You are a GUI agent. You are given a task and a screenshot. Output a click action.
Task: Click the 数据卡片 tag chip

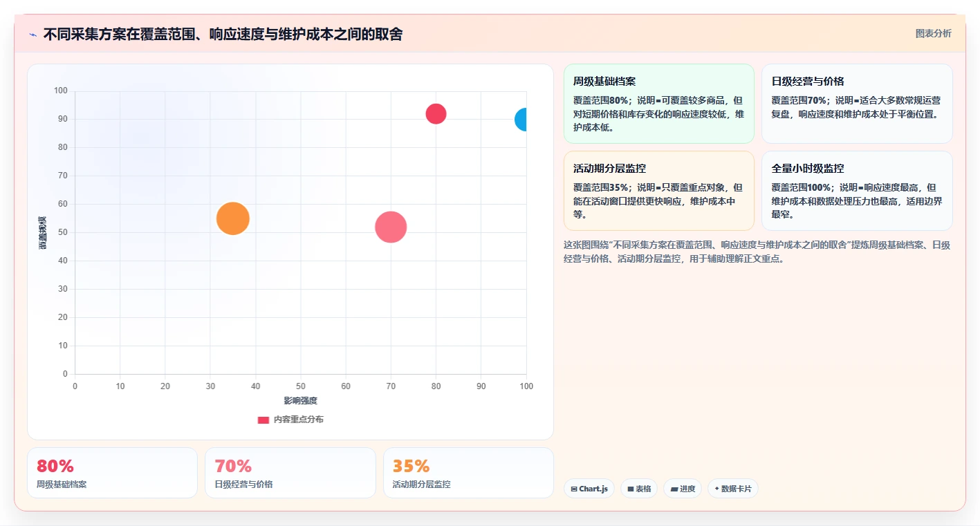tap(733, 489)
